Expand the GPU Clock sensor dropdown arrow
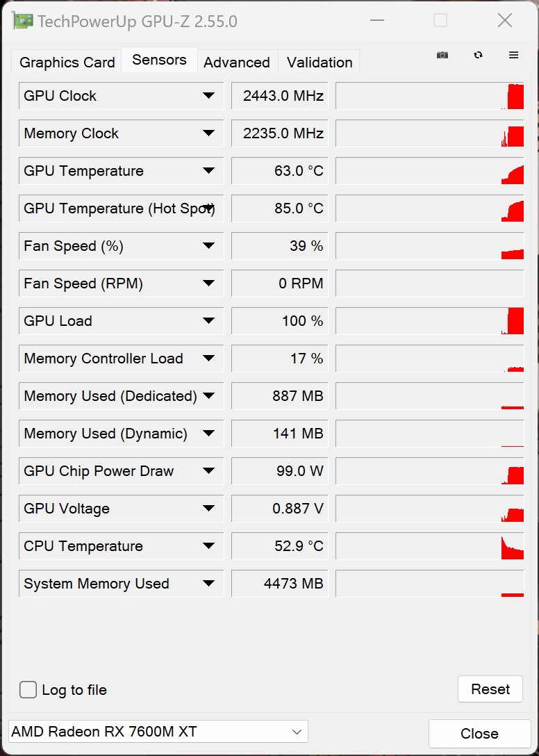Screen dimensions: 539x756 (208, 96)
